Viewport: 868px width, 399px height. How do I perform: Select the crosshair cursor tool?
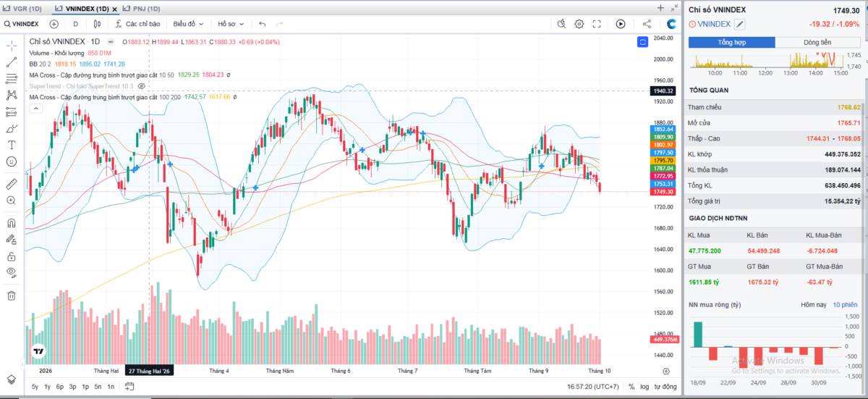point(11,44)
